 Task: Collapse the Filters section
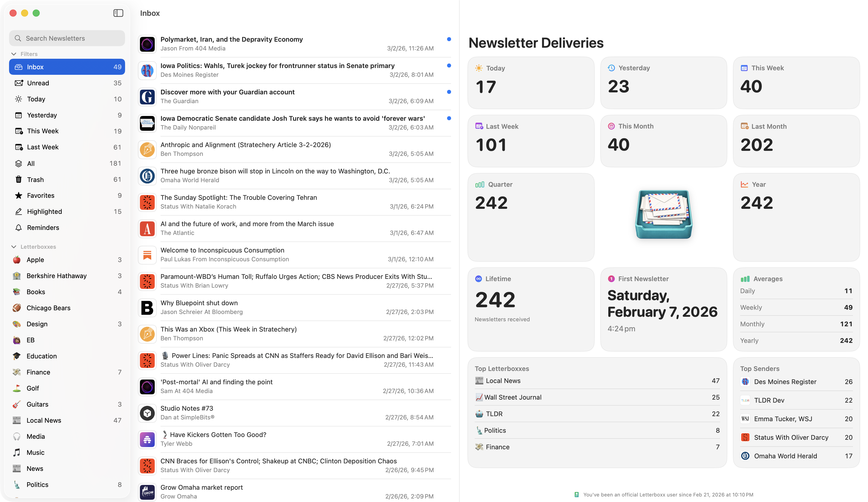pos(14,54)
